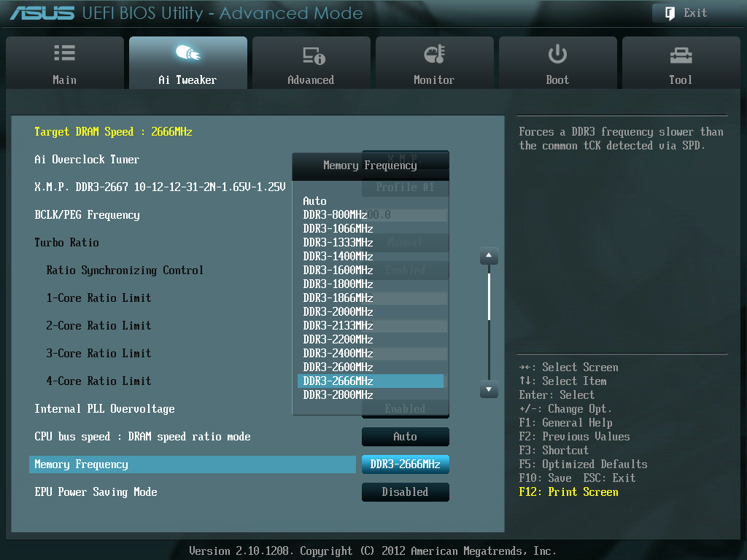
Task: Select CPU bus speed DRAM ratio mode row
Action: (142, 437)
